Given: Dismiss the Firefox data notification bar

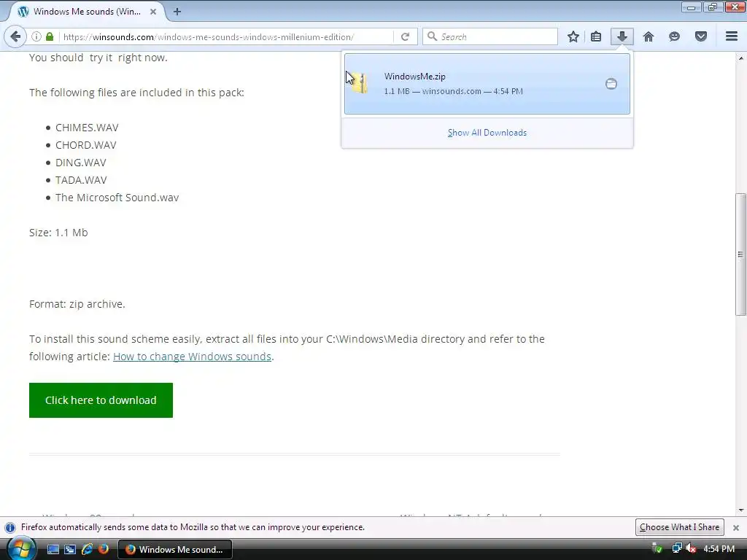Looking at the screenshot, I should point(735,527).
